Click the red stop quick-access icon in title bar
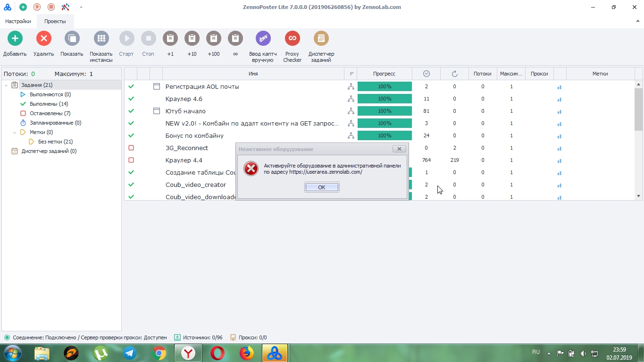Image resolution: width=644 pixels, height=362 pixels. (x=51, y=7)
